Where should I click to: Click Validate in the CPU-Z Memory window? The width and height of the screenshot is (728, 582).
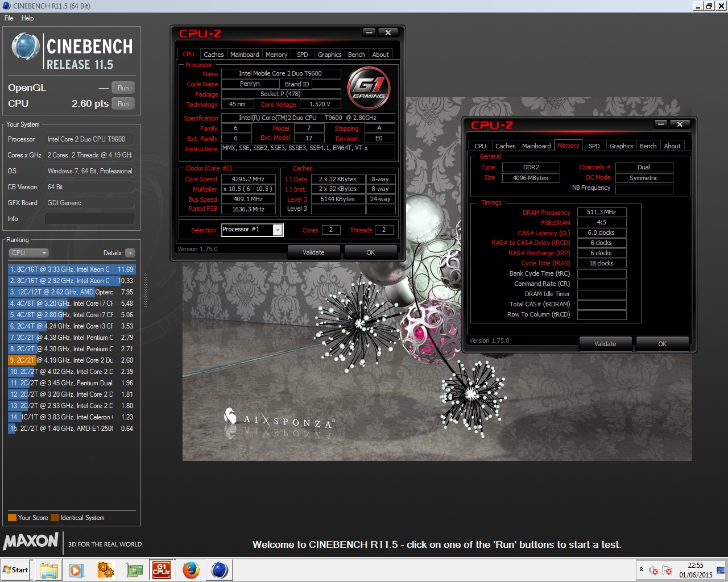(605, 344)
